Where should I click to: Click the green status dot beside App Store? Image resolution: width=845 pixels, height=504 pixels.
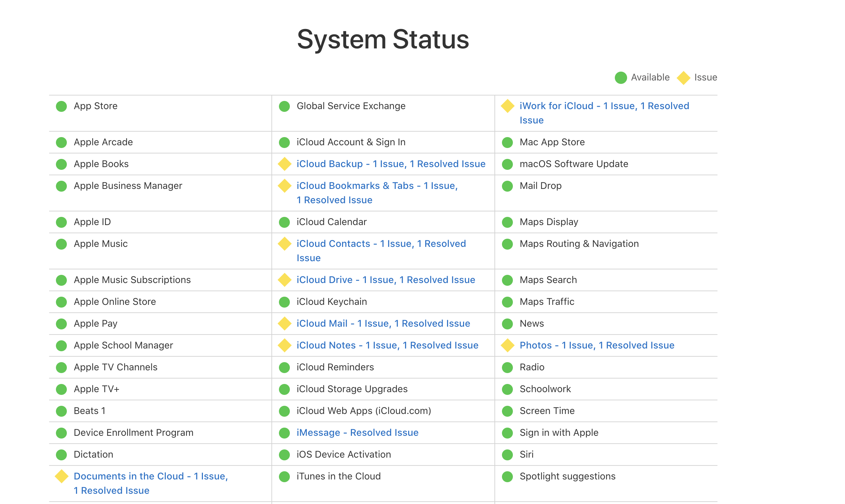61,106
